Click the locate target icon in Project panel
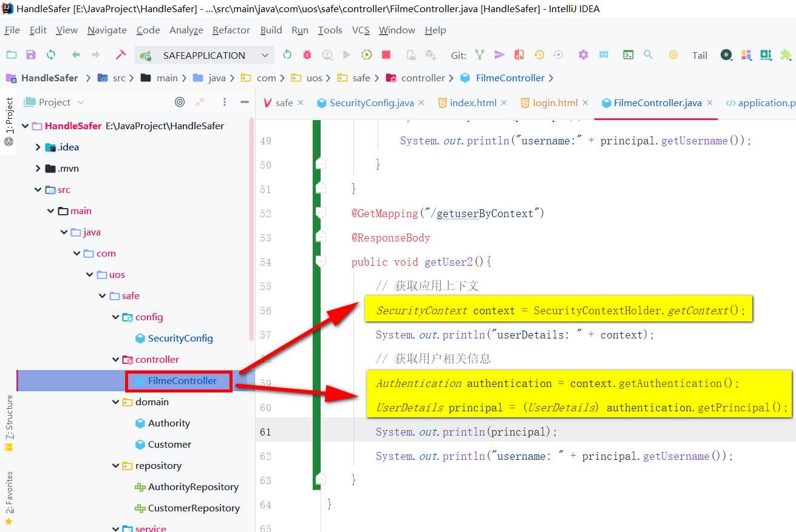Viewport: 796px width, 532px height. tap(180, 102)
